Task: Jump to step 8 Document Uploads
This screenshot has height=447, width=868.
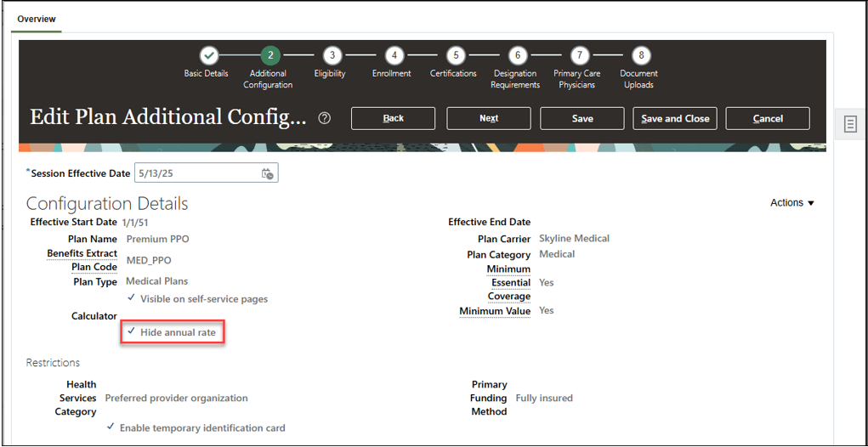Action: [641, 55]
